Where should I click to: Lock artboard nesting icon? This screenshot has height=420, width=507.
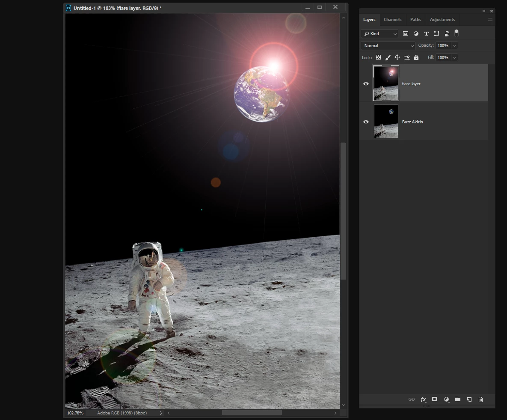pyautogui.click(x=407, y=58)
